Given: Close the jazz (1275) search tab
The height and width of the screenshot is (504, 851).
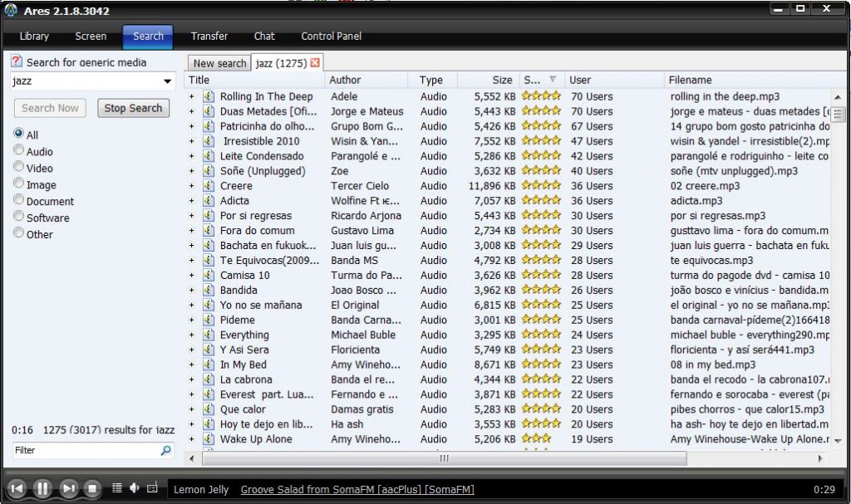Looking at the screenshot, I should click(x=315, y=62).
